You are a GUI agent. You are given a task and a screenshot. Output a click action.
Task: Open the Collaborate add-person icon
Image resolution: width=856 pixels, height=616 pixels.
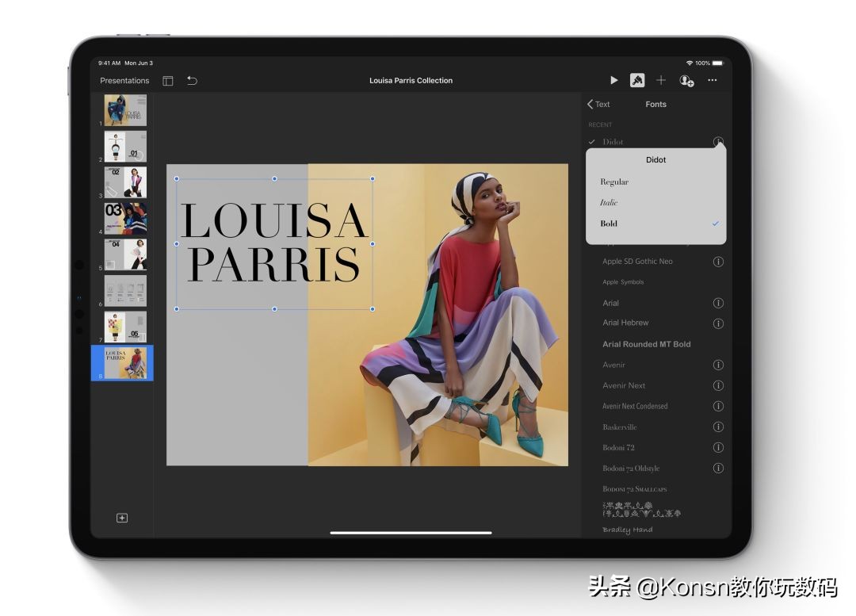(x=686, y=80)
